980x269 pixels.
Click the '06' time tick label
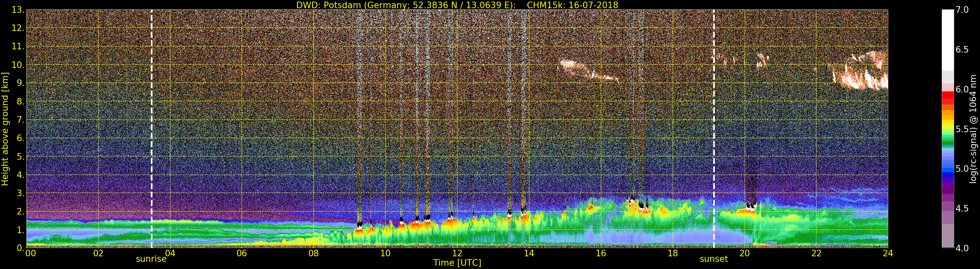click(x=242, y=253)
